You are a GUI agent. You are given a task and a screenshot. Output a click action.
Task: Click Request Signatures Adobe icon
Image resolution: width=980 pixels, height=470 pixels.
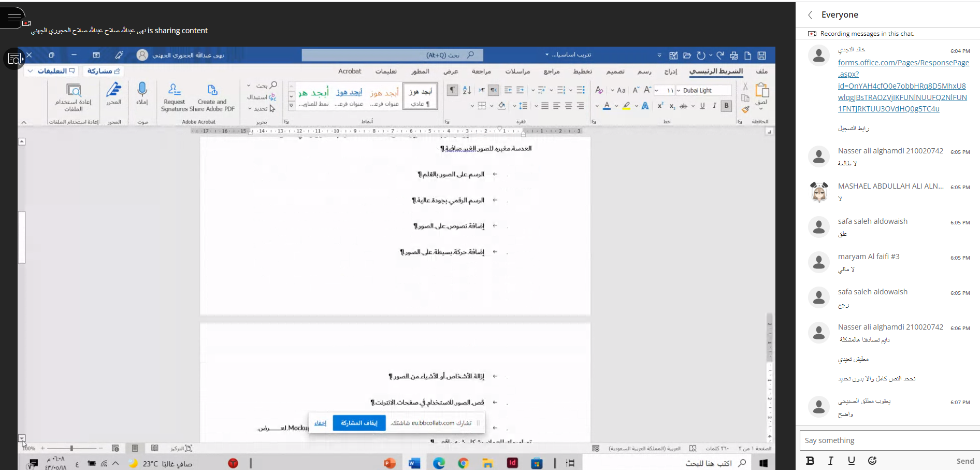(x=175, y=89)
